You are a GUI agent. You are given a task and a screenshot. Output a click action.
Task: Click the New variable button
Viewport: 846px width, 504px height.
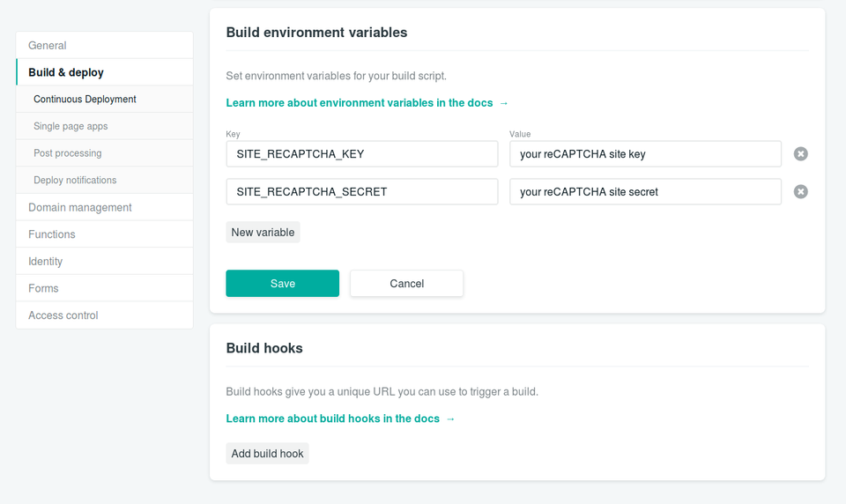[x=263, y=233]
